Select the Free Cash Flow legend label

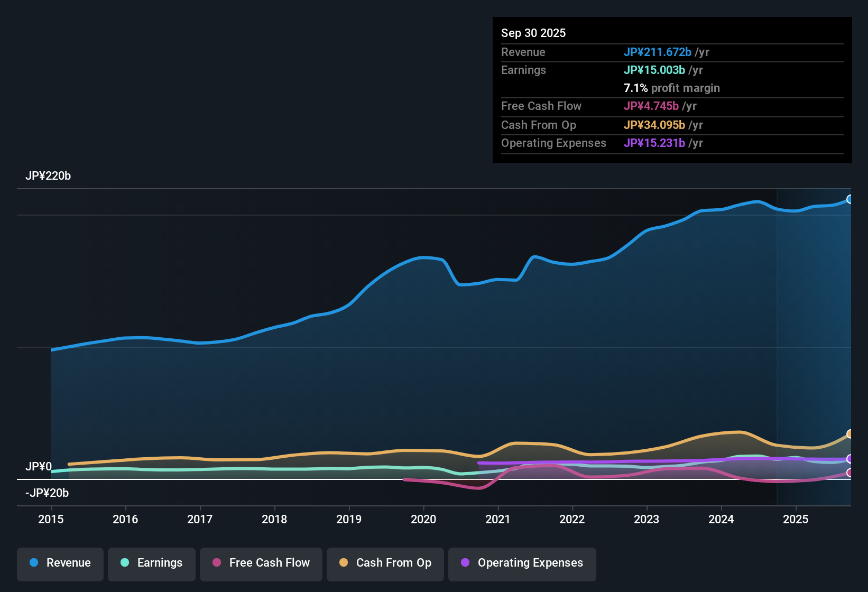270,563
